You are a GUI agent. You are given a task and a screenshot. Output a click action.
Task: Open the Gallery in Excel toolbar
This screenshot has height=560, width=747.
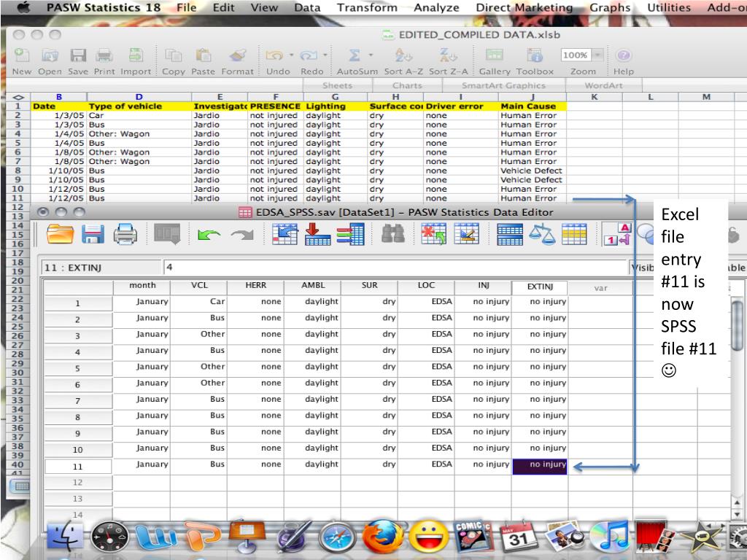click(x=494, y=55)
